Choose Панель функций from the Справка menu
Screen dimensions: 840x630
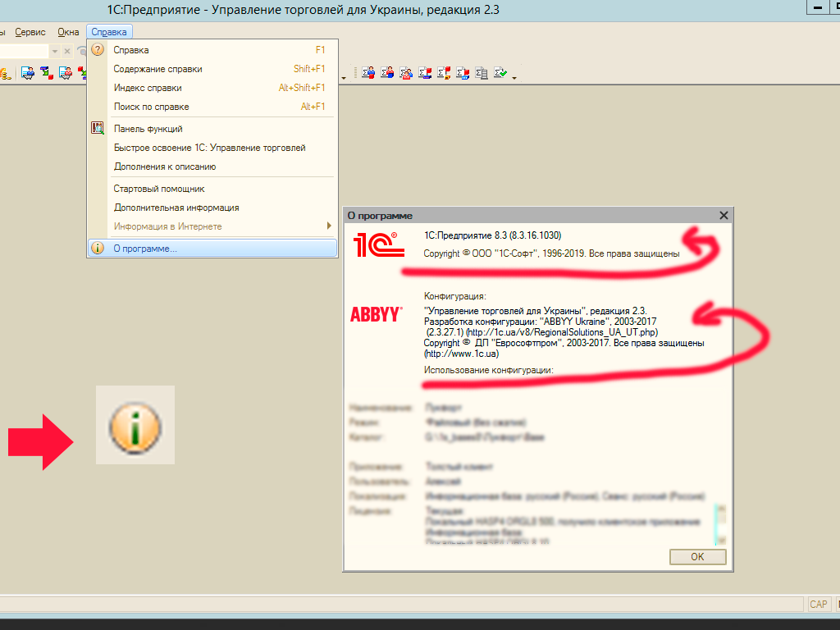coord(148,129)
